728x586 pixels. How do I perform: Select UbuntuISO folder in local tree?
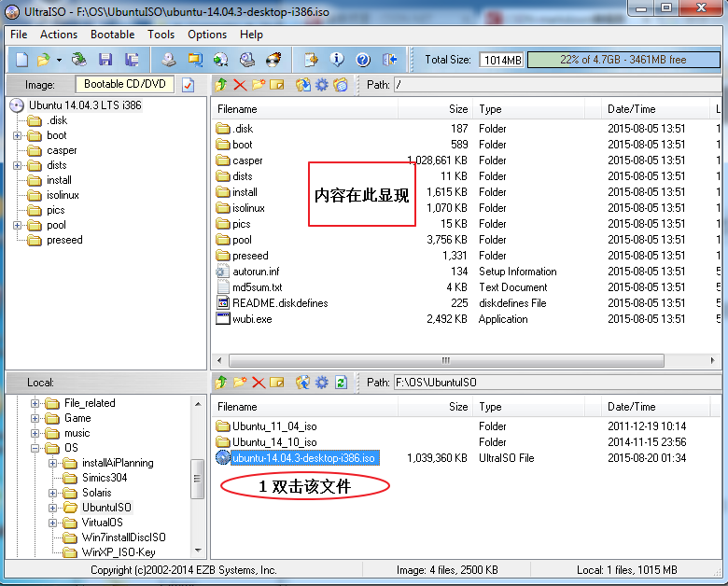[x=106, y=508]
